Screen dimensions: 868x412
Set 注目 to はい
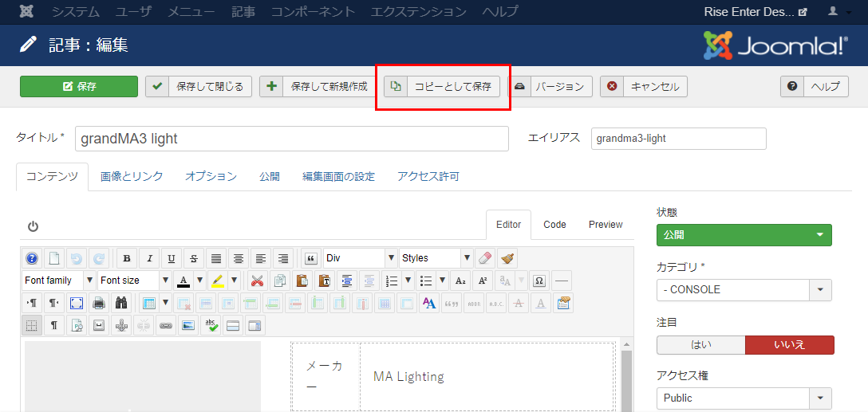(700, 344)
